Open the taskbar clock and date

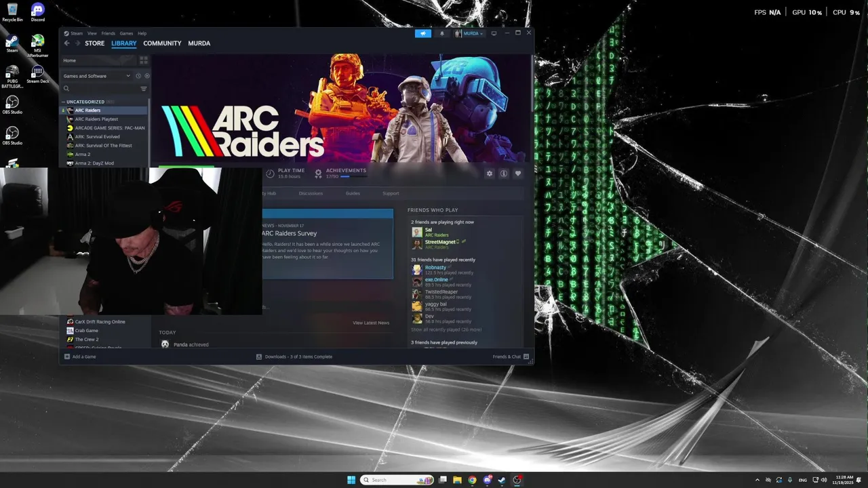point(844,480)
